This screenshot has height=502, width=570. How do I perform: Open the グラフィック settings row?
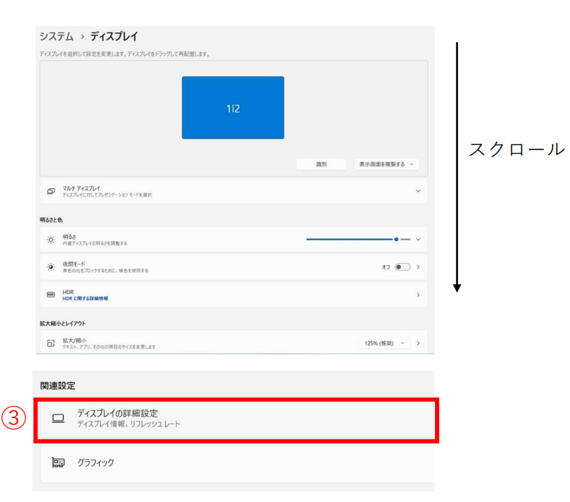[237, 463]
